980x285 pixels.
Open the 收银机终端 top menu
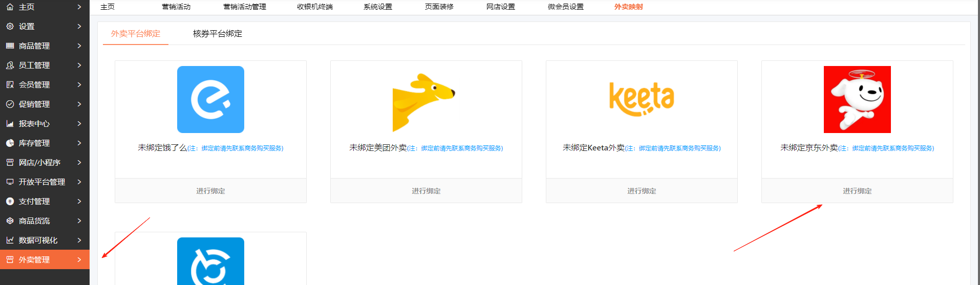tap(315, 7)
